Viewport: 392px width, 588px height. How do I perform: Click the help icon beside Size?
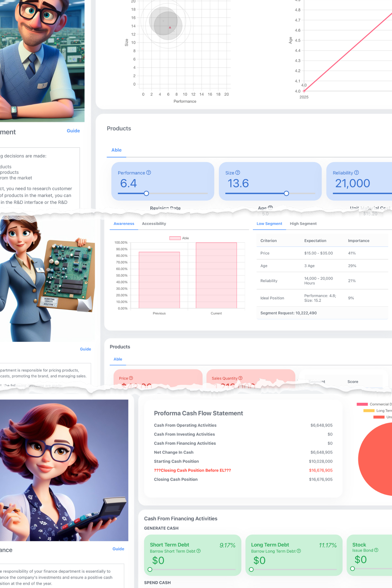(238, 173)
